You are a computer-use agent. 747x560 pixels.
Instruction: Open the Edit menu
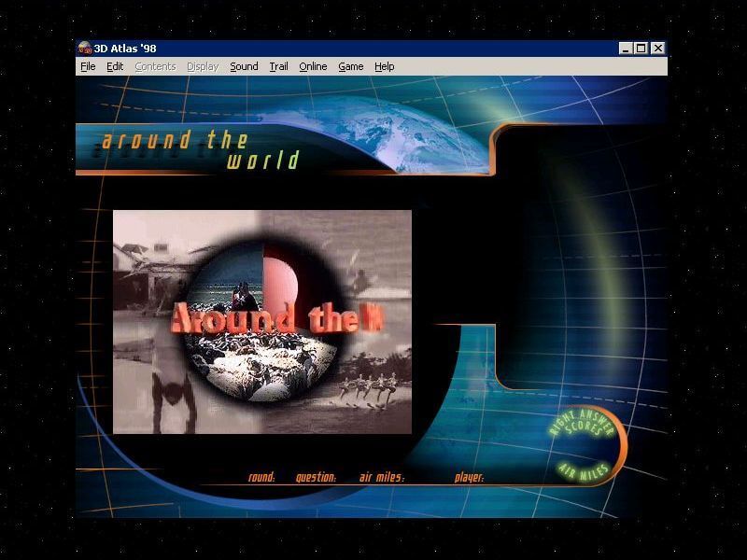(x=115, y=66)
